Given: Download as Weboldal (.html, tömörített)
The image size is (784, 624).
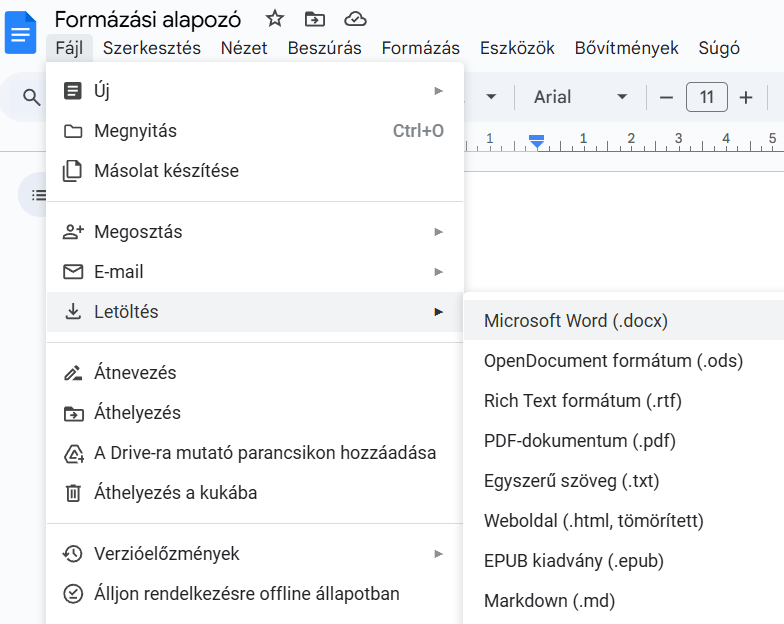Looking at the screenshot, I should pos(624,520).
